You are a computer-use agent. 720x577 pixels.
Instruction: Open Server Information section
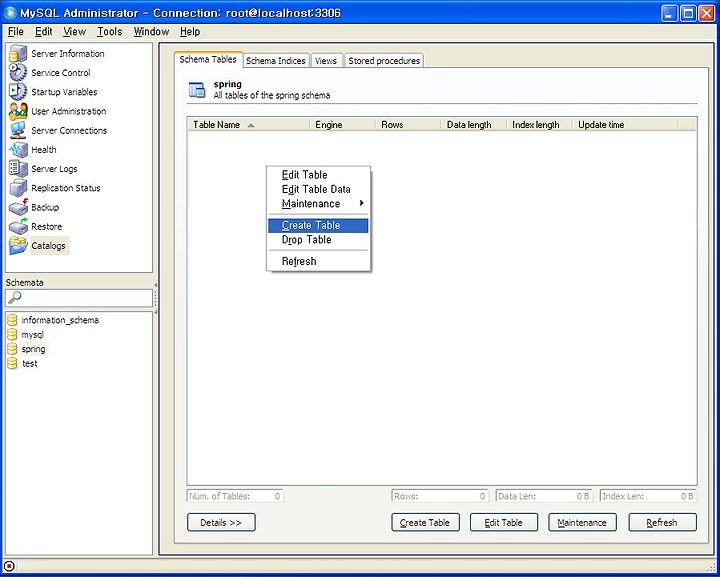(x=68, y=54)
